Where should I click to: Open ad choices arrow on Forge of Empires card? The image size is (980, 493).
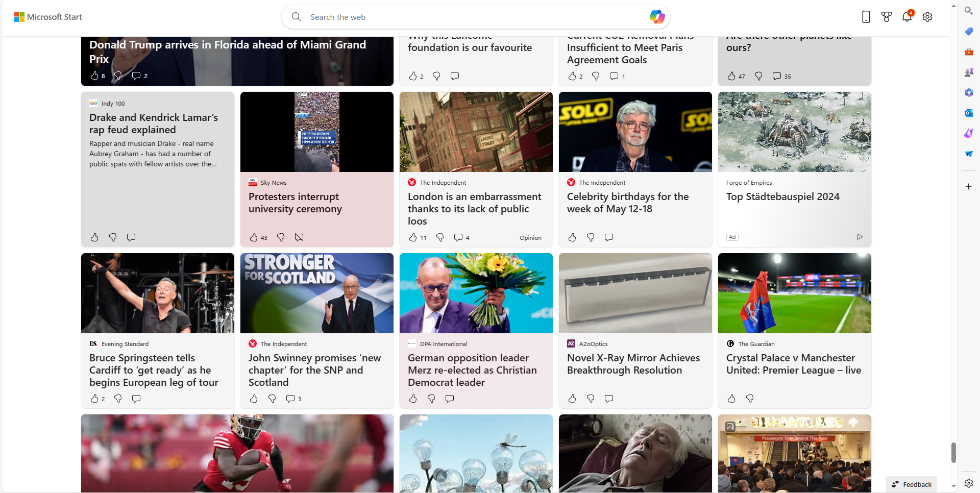point(860,237)
